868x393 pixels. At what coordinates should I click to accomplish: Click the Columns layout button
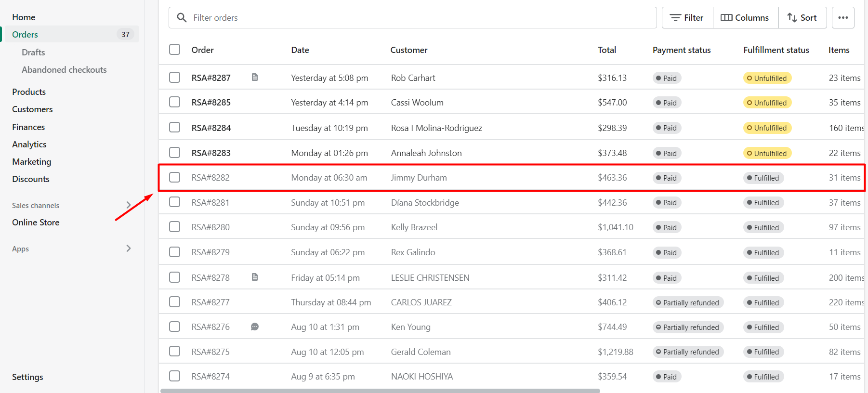[x=745, y=18]
